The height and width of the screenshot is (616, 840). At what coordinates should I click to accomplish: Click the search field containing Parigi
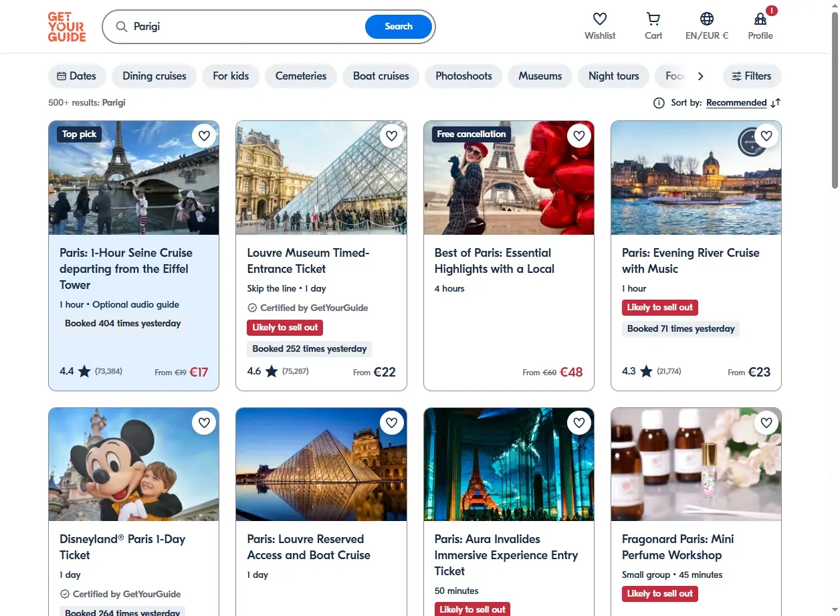click(x=244, y=27)
